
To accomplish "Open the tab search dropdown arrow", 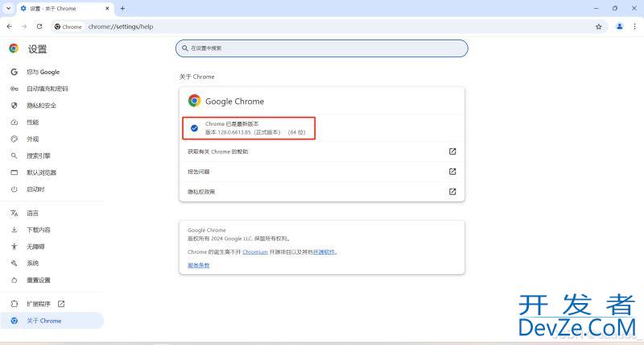I will click(8, 8).
